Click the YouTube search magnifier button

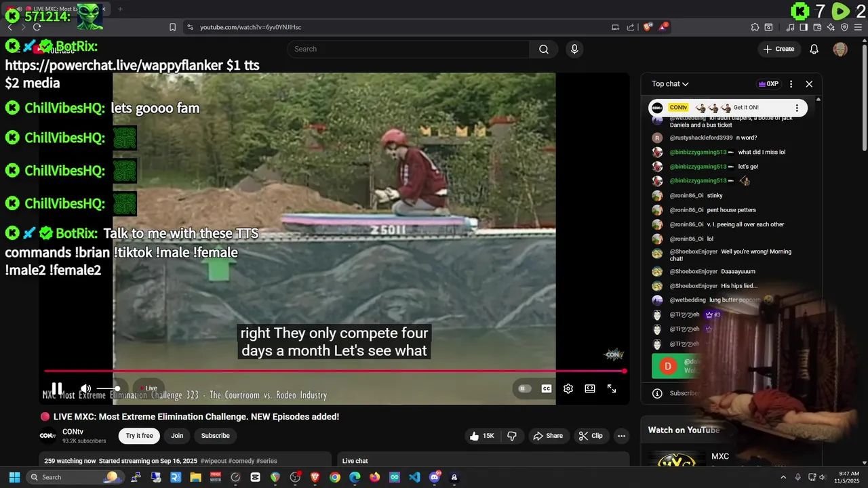[x=544, y=49]
